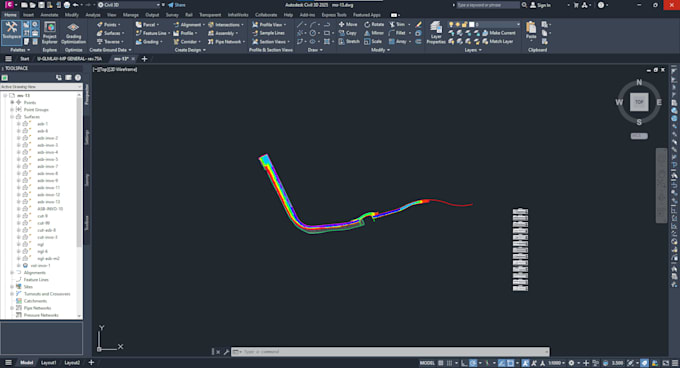The width and height of the screenshot is (680, 368).
Task: Click the Undo arrow in quick access toolbar
Action: (x=75, y=5)
